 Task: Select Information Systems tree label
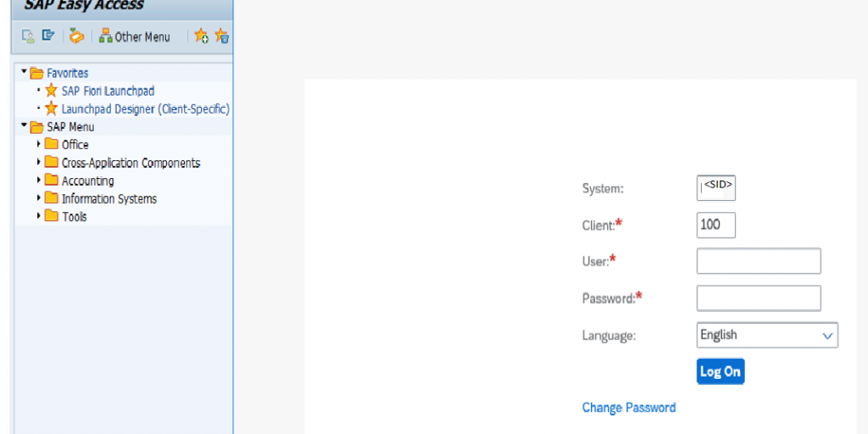click(x=109, y=198)
